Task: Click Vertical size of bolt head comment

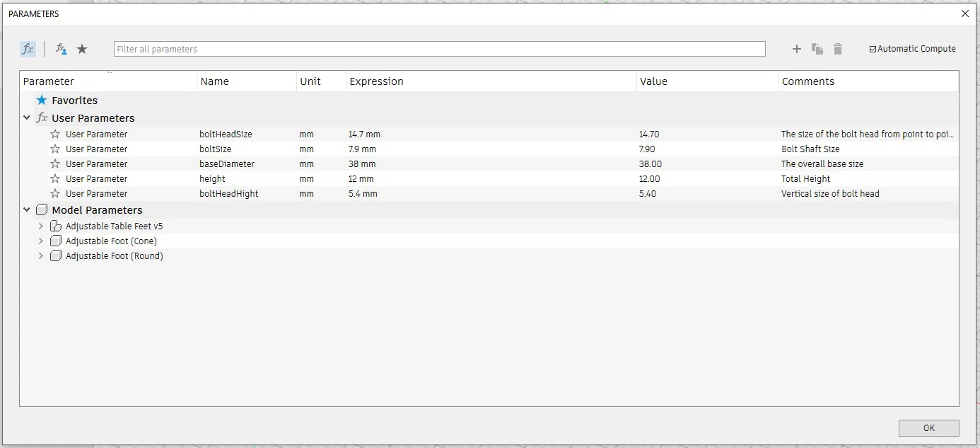Action: coord(830,193)
